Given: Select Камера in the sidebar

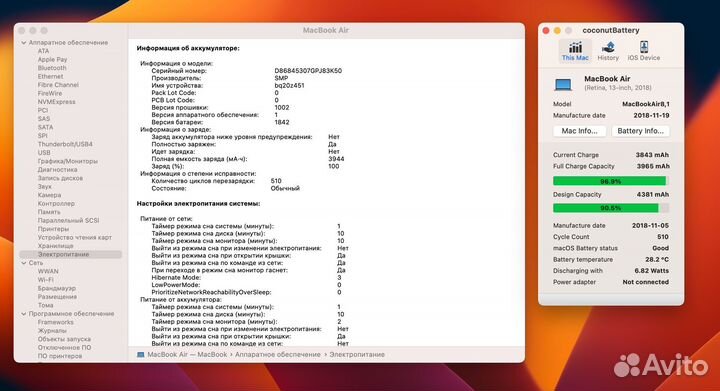Looking at the screenshot, I should [49, 195].
